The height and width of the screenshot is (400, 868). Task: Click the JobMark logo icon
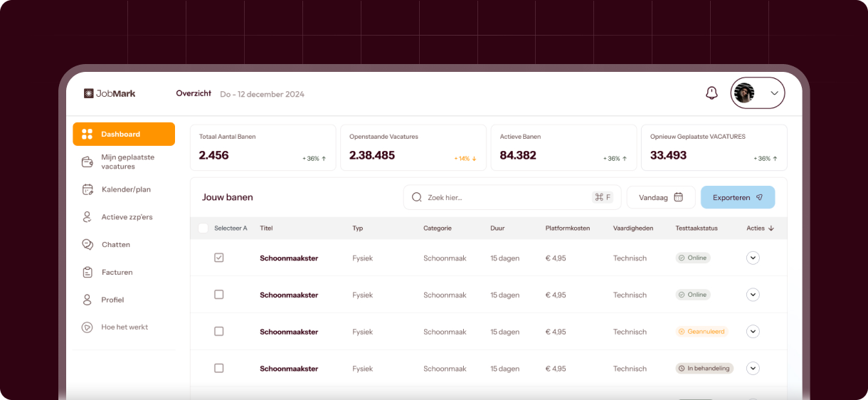point(89,93)
